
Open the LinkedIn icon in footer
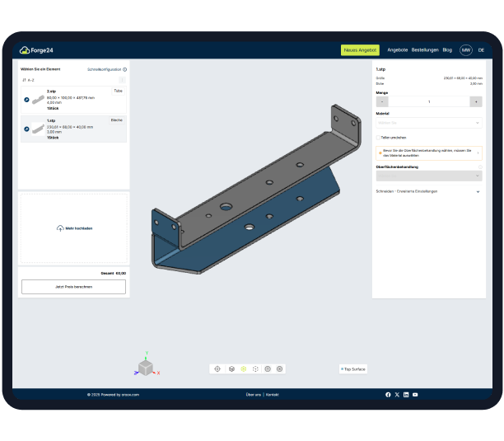pos(406,395)
